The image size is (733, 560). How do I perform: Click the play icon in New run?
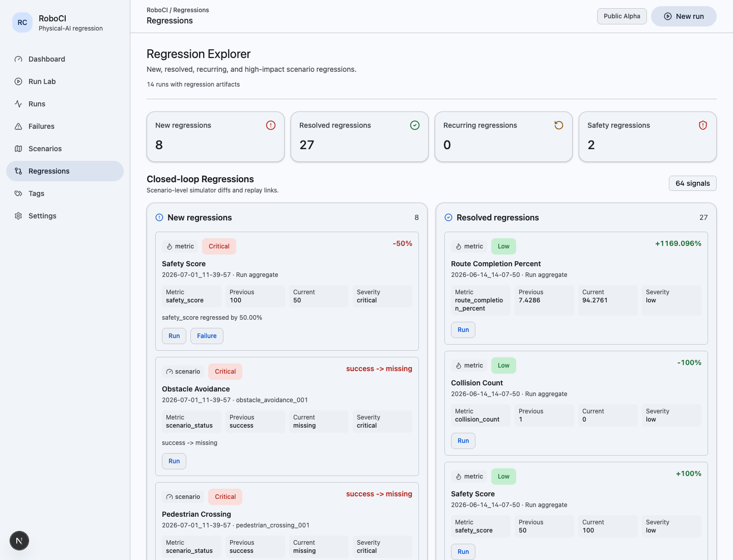[x=668, y=16]
